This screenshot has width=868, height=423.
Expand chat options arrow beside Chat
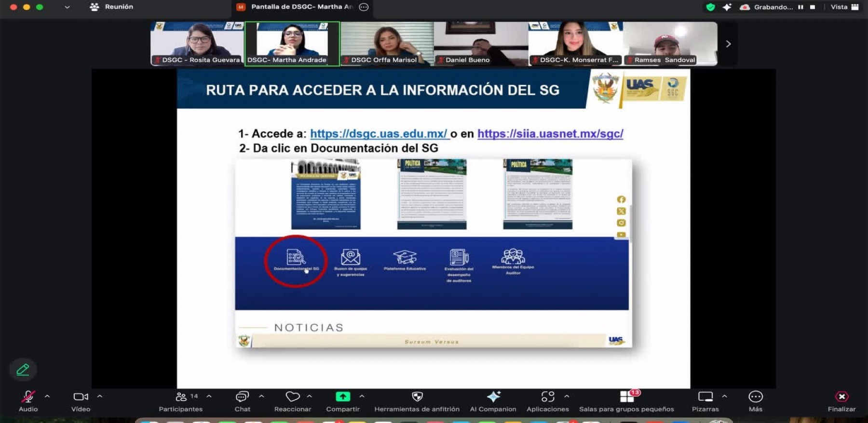(261, 397)
